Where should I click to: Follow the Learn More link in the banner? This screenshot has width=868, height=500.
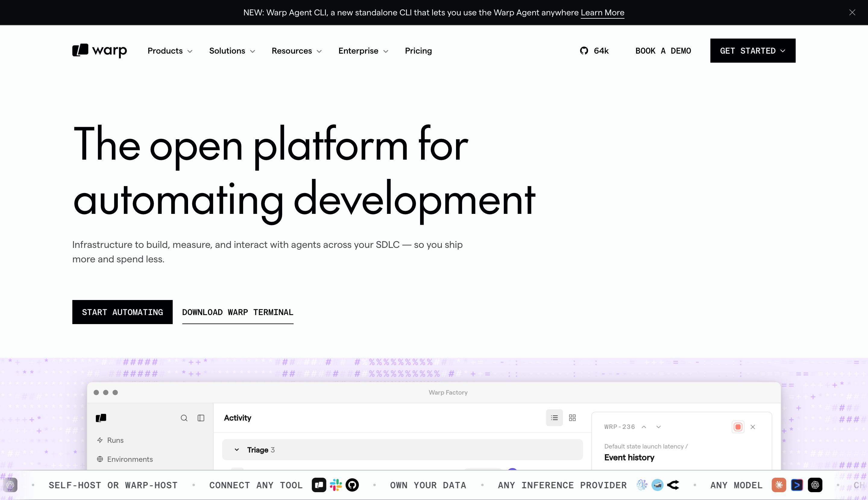[602, 13]
